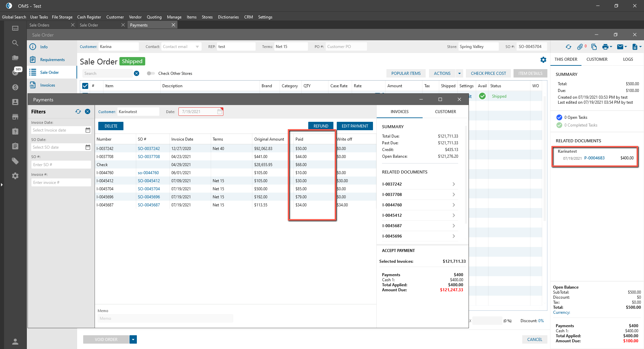The image size is (644, 349).
Task: Open the Cash Register menu
Action: click(89, 17)
